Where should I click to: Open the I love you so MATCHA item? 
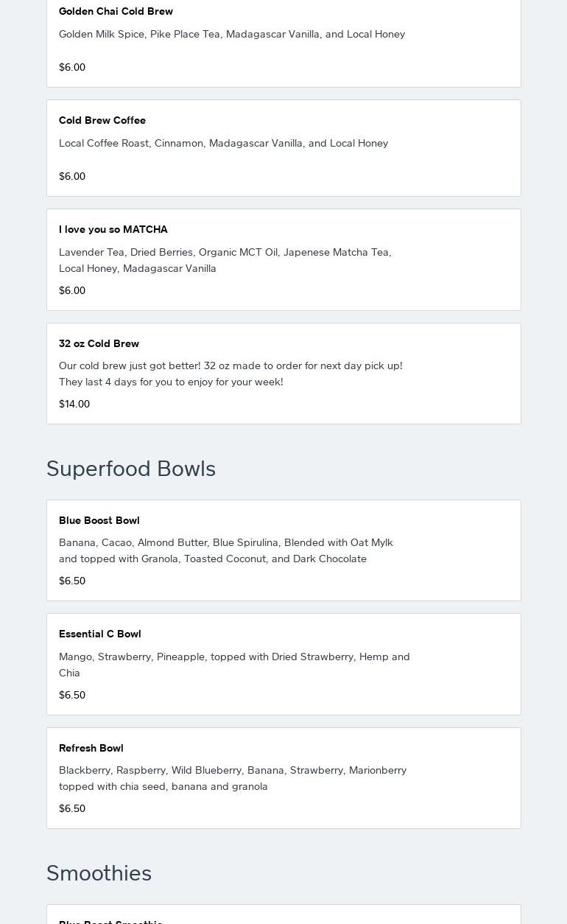click(113, 229)
